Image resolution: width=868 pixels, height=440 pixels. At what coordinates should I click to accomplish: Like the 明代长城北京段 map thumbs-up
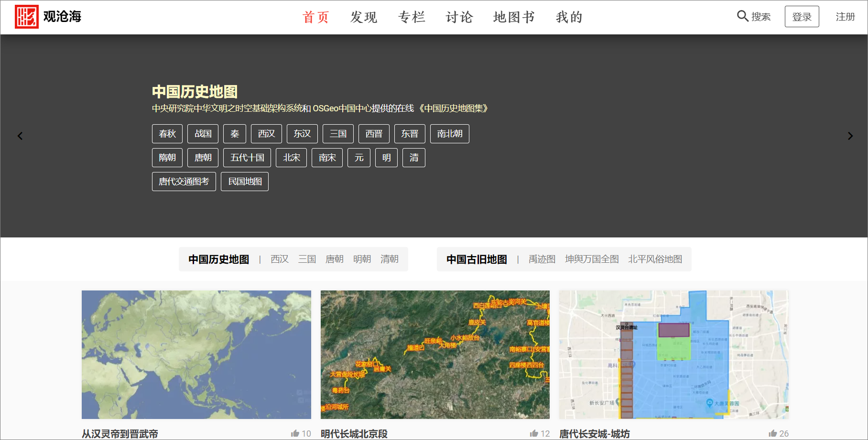pos(534,433)
